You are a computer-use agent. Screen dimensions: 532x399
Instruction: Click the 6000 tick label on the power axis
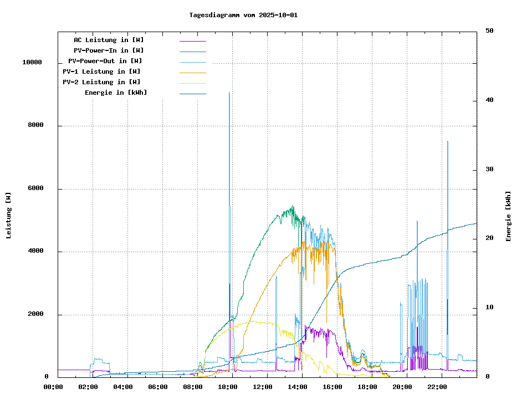click(35, 188)
